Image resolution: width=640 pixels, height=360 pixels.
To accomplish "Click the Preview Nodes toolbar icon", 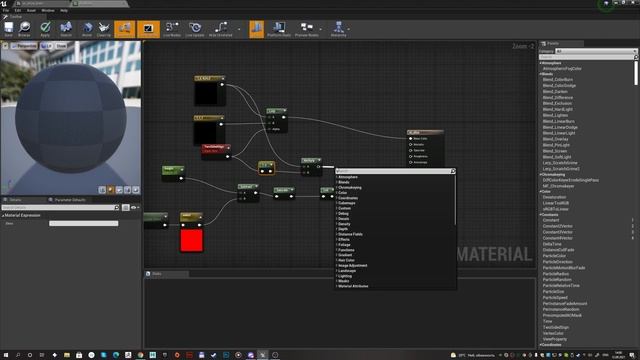I will point(307,29).
